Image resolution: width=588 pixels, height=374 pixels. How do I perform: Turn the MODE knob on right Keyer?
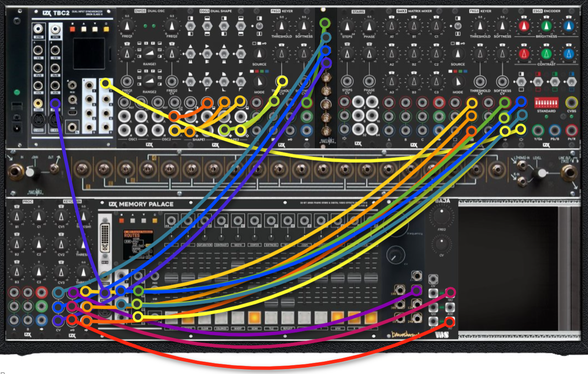tap(458, 81)
